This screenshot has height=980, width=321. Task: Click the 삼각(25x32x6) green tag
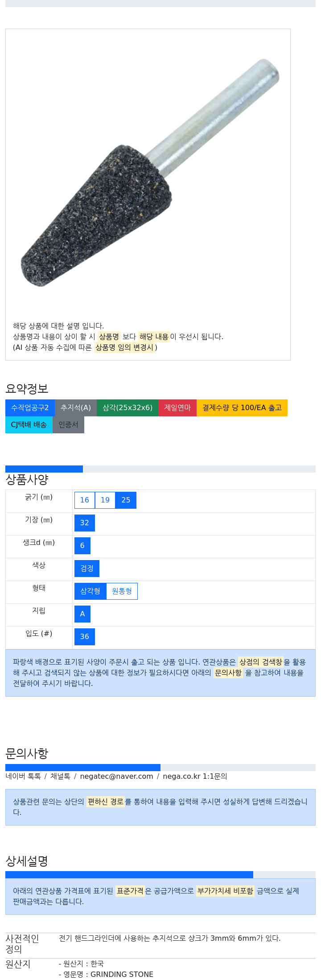(128, 408)
